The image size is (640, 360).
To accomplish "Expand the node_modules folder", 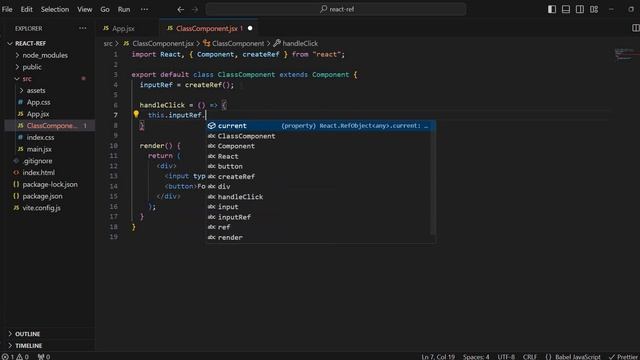I will point(45,55).
